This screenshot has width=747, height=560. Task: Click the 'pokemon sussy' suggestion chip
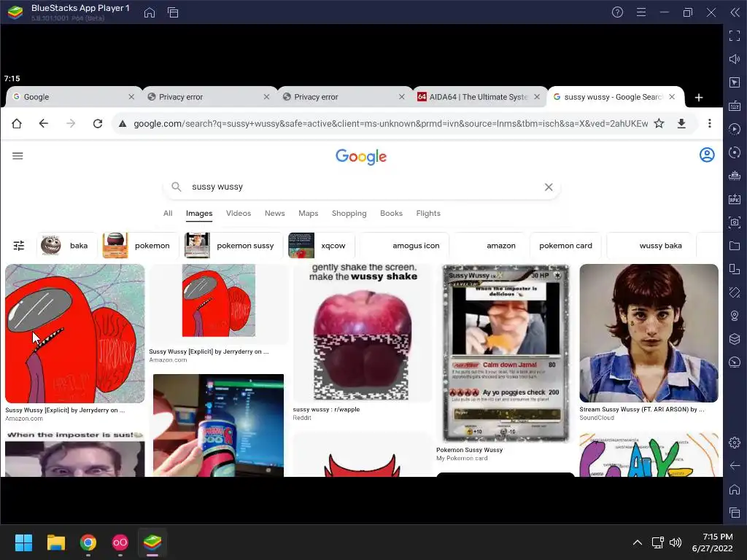pos(233,246)
